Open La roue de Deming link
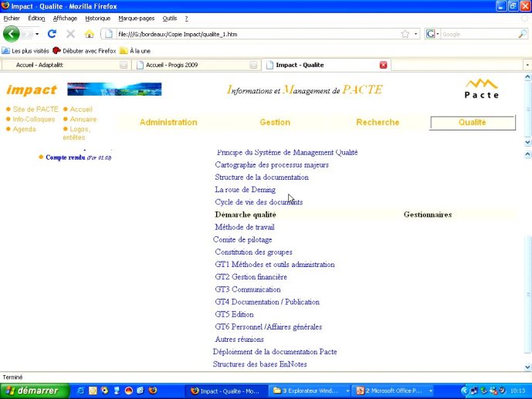Screen dimensions: 532x399 click(245, 190)
